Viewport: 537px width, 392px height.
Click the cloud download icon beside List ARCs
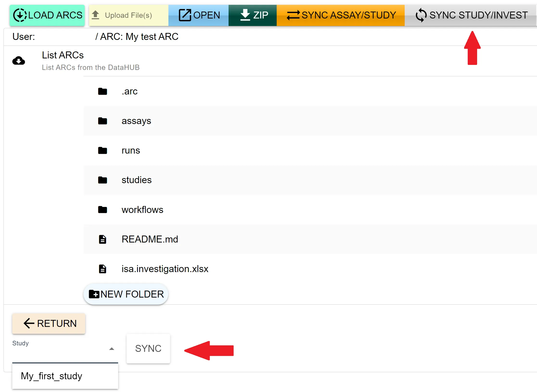pyautogui.click(x=19, y=61)
